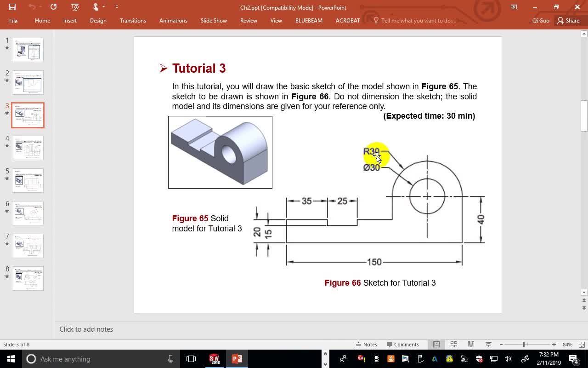The image size is (588, 368).
Task: Click the Cortana microphone icon
Action: [170, 359]
